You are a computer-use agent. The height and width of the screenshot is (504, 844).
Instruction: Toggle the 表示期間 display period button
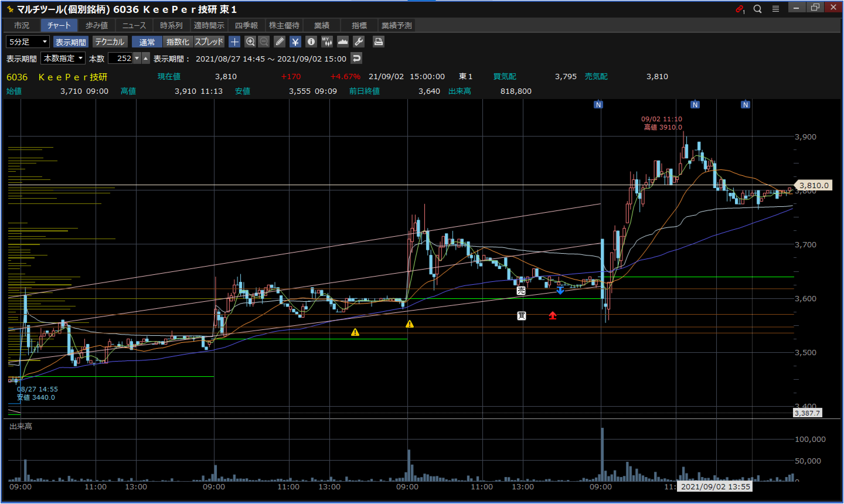click(71, 42)
